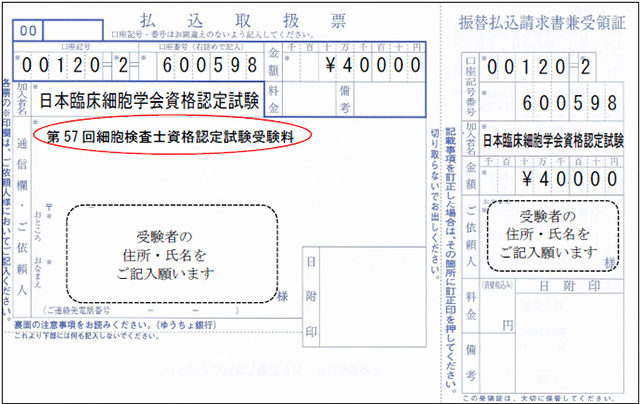Click the vertical note 各票の※印欄は、ご依頼人様においてご記入ください。

7,198
